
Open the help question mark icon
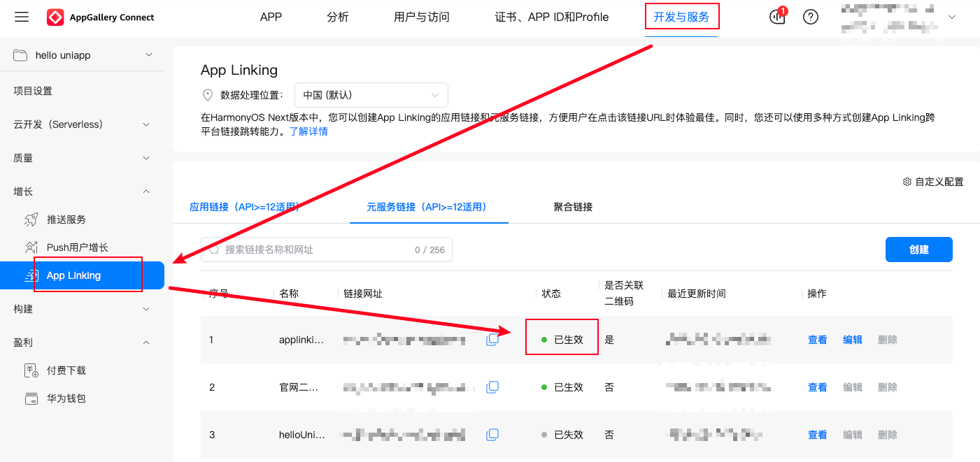pos(811,17)
